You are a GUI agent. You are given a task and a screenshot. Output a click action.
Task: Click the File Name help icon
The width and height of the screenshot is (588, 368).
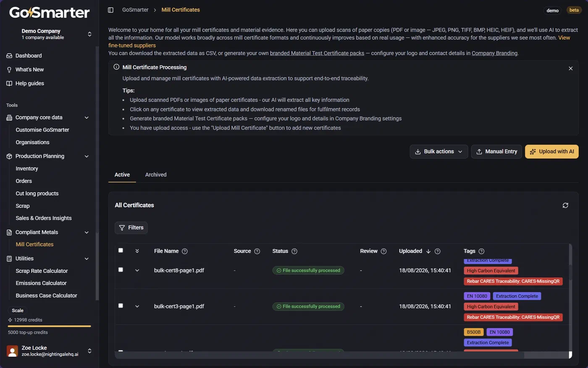click(x=185, y=251)
